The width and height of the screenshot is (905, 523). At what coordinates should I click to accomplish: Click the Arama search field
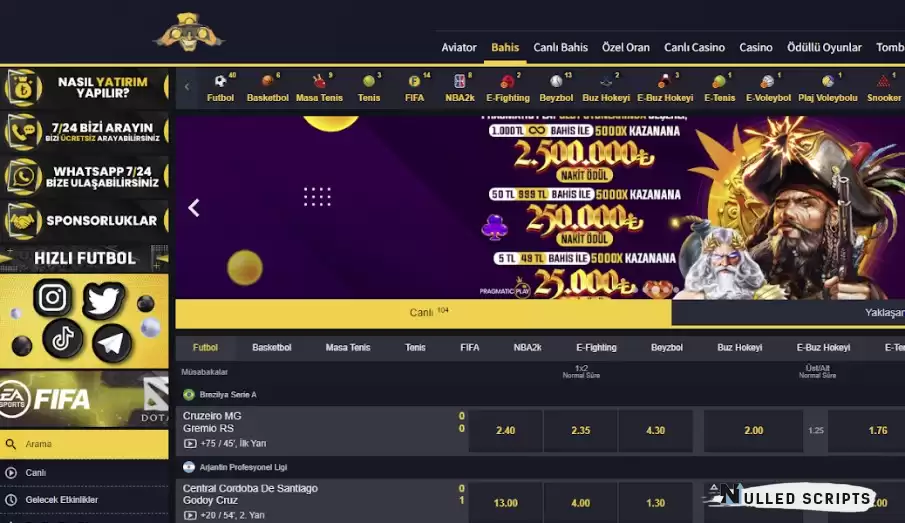point(84,444)
